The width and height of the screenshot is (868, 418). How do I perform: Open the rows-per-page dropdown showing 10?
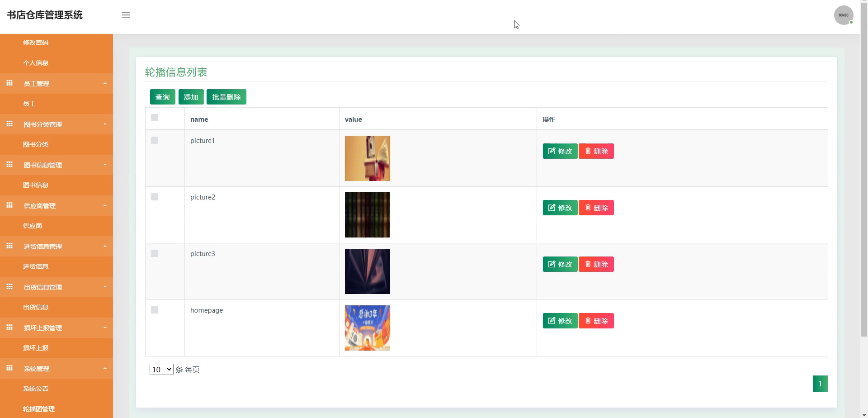pyautogui.click(x=161, y=370)
